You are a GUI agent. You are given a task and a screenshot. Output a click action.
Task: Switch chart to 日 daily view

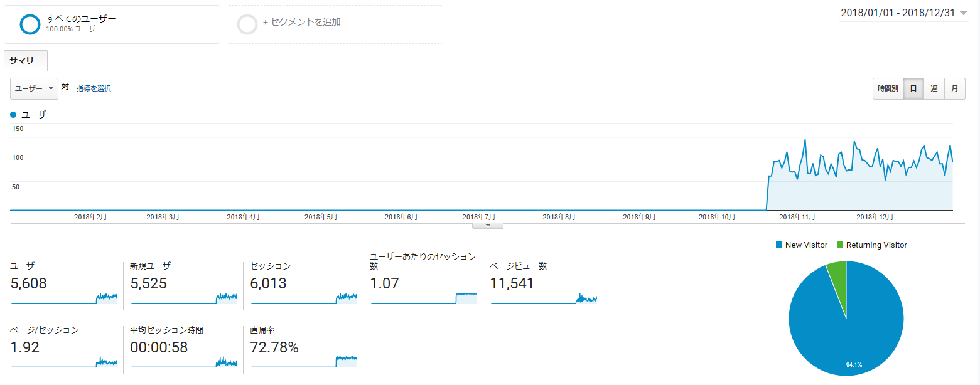[913, 89]
